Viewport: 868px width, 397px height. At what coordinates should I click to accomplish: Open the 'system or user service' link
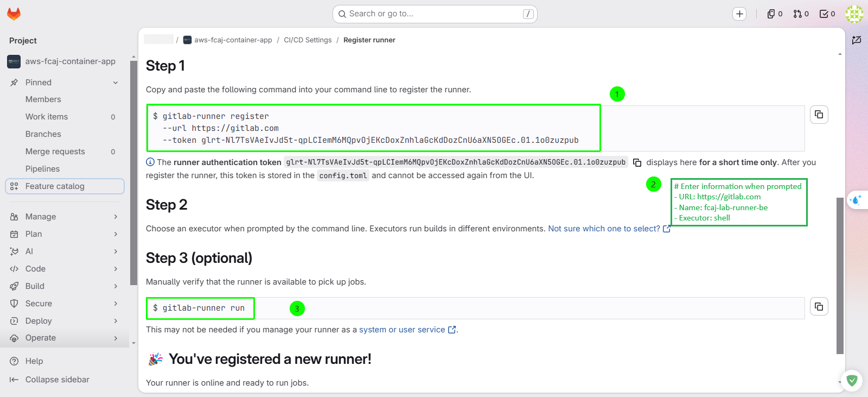point(407,330)
